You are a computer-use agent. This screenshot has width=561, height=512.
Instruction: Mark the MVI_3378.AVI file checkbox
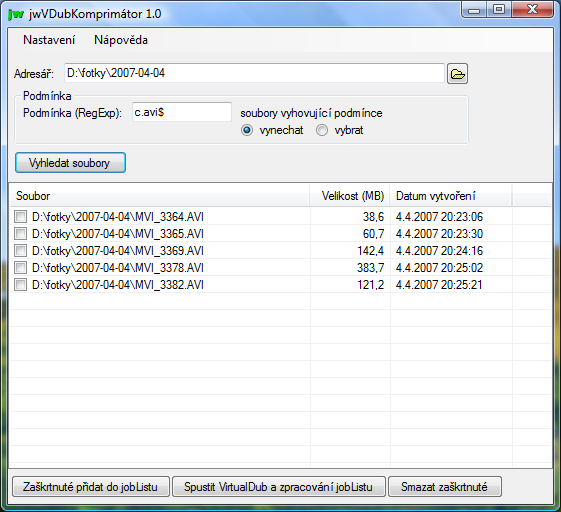pos(20,268)
